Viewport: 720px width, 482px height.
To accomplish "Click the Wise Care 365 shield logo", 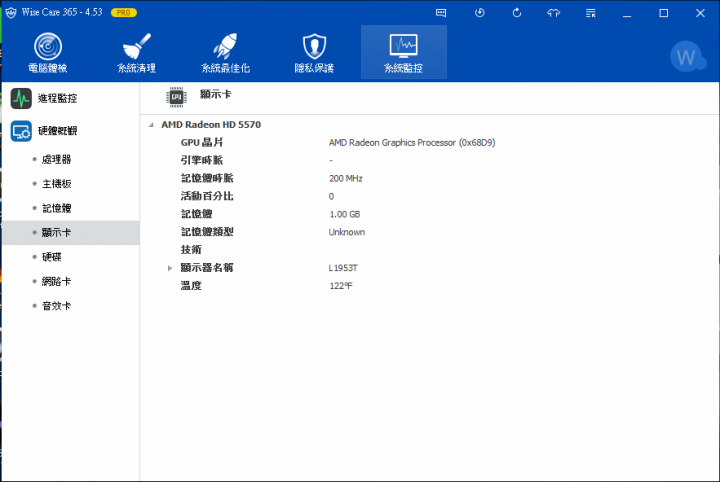I will (x=11, y=12).
